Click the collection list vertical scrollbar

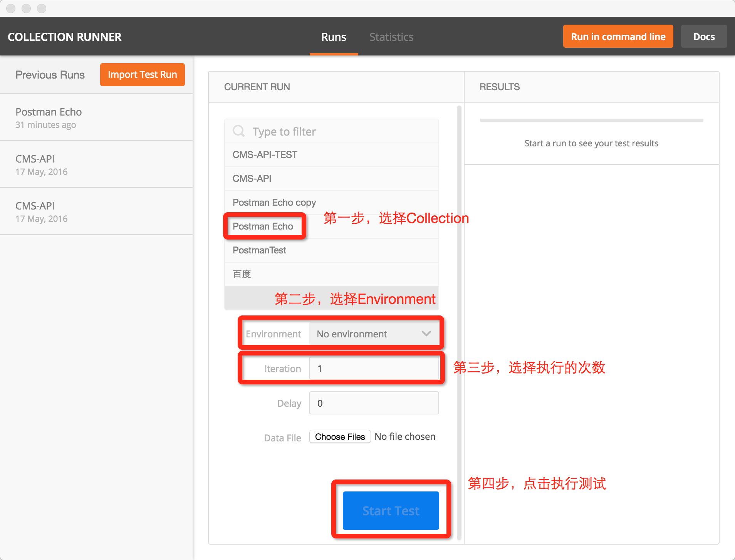click(459, 323)
